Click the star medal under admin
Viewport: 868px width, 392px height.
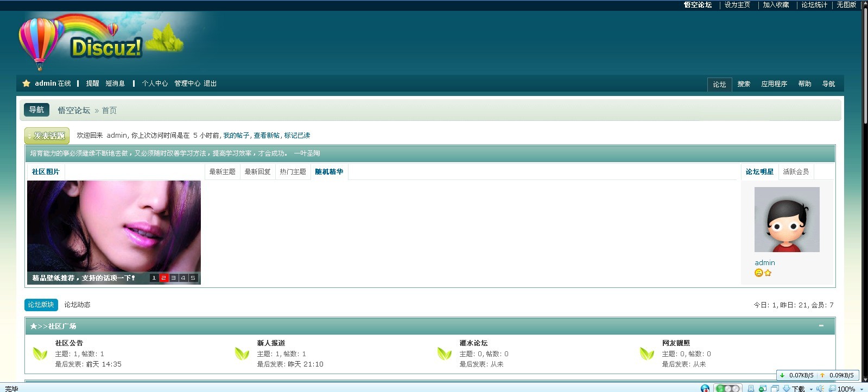[x=768, y=273]
